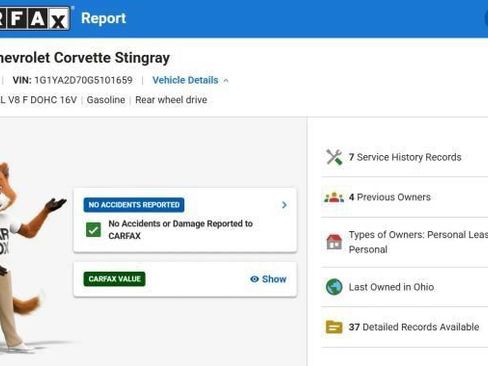Click the V8 F DOHC 16V engine text
488x366 pixels.
(x=38, y=100)
